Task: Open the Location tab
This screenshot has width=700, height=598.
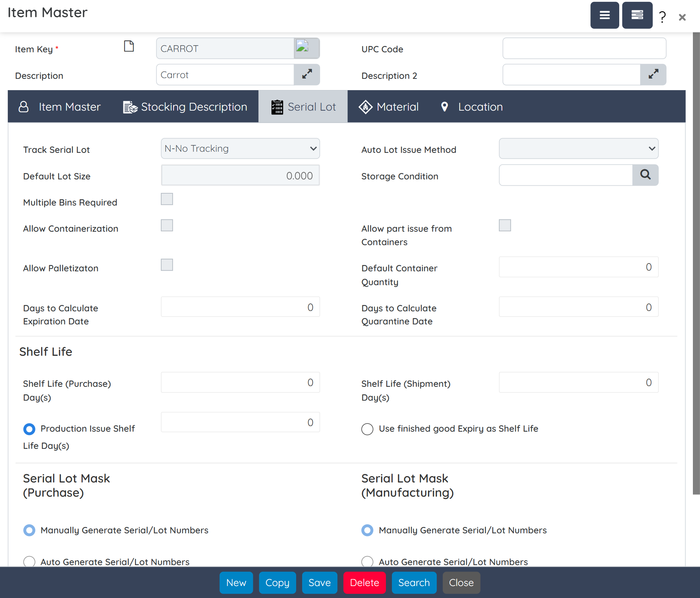Action: [x=472, y=107]
